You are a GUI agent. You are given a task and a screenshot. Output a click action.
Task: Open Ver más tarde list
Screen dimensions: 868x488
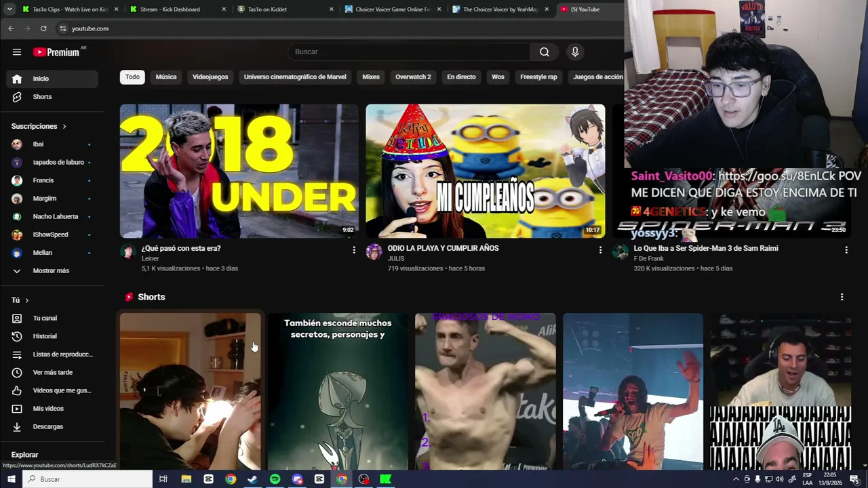[52, 372]
